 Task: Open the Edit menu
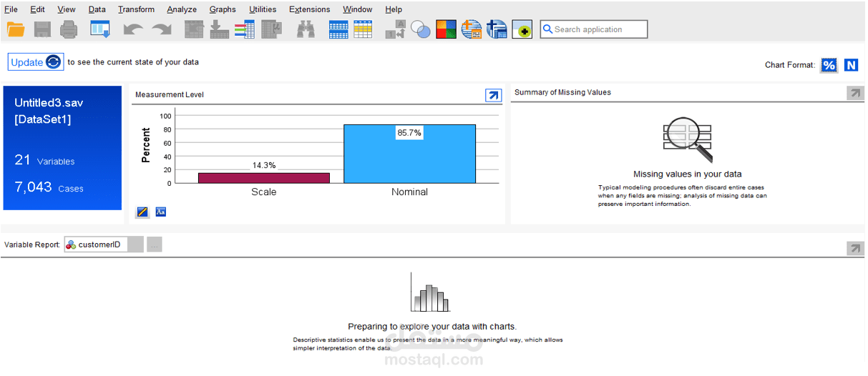pos(37,9)
